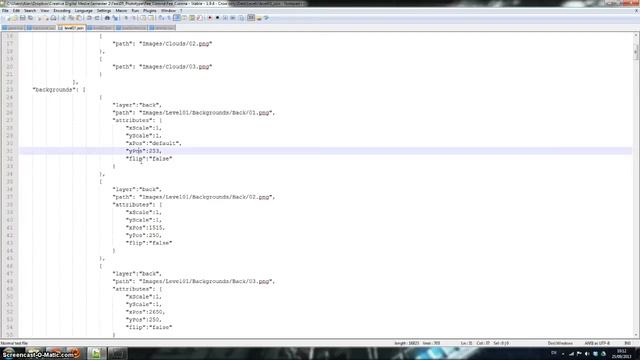Click the "xPos":1515 value line
Screen dimensions: 640x360
pyautogui.click(x=145, y=227)
